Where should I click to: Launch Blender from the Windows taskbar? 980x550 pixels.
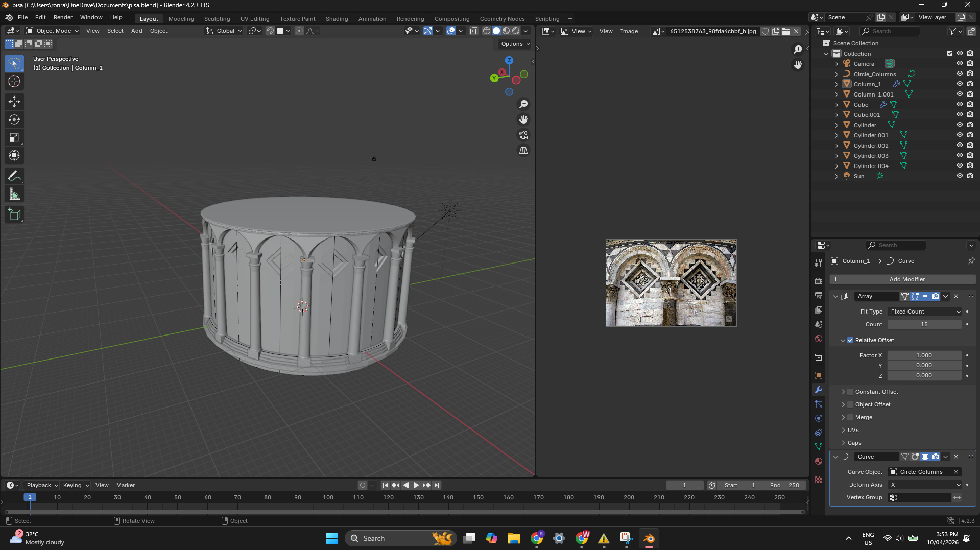click(x=649, y=538)
